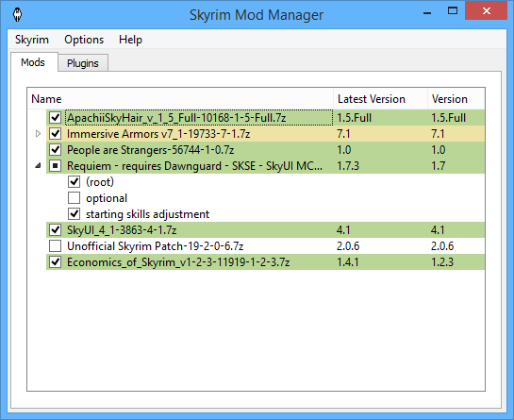Enable the Unofficial Skyrim Patch checkbox
The height and width of the screenshot is (420, 514).
click(x=56, y=245)
